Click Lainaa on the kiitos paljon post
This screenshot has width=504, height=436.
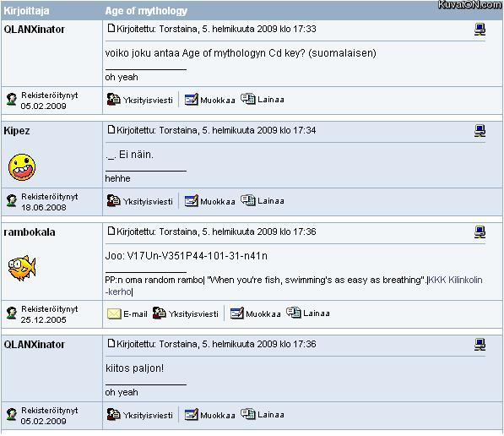click(x=263, y=414)
